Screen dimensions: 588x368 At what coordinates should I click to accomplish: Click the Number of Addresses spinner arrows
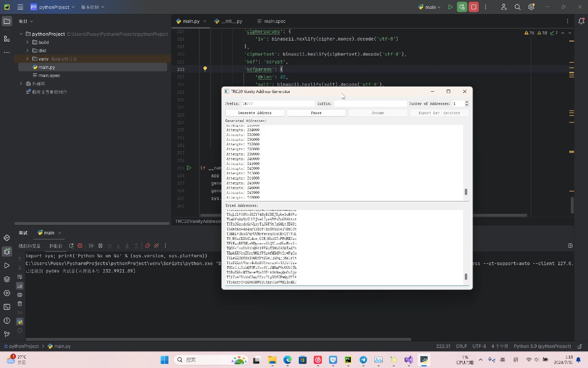point(467,104)
